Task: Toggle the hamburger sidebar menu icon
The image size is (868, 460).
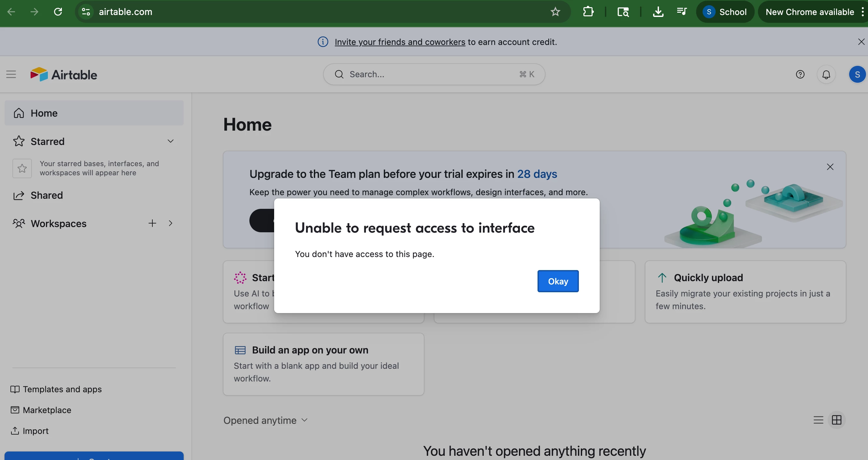Action: 11,74
